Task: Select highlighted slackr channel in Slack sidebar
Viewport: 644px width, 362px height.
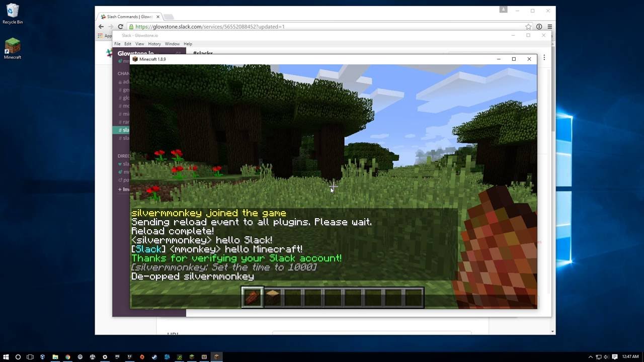Action: pos(122,130)
